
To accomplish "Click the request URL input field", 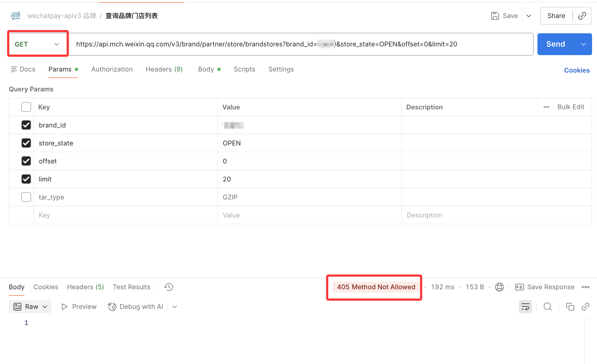I will tap(300, 44).
